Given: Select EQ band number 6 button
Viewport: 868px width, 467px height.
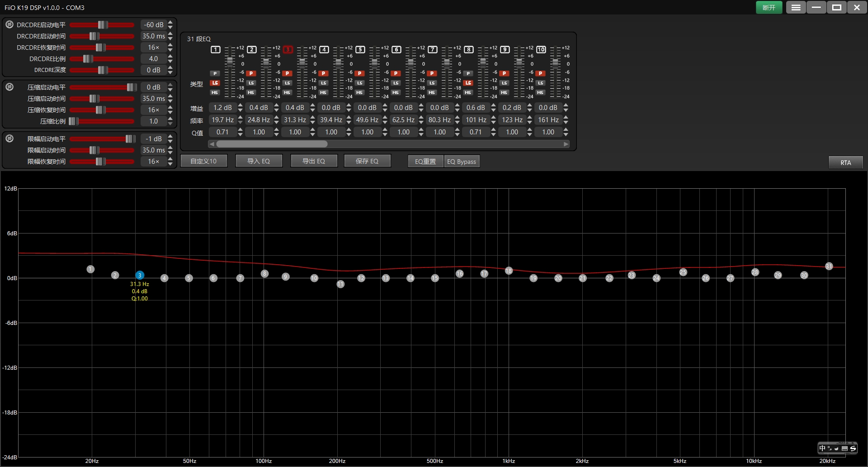Looking at the screenshot, I should 396,49.
